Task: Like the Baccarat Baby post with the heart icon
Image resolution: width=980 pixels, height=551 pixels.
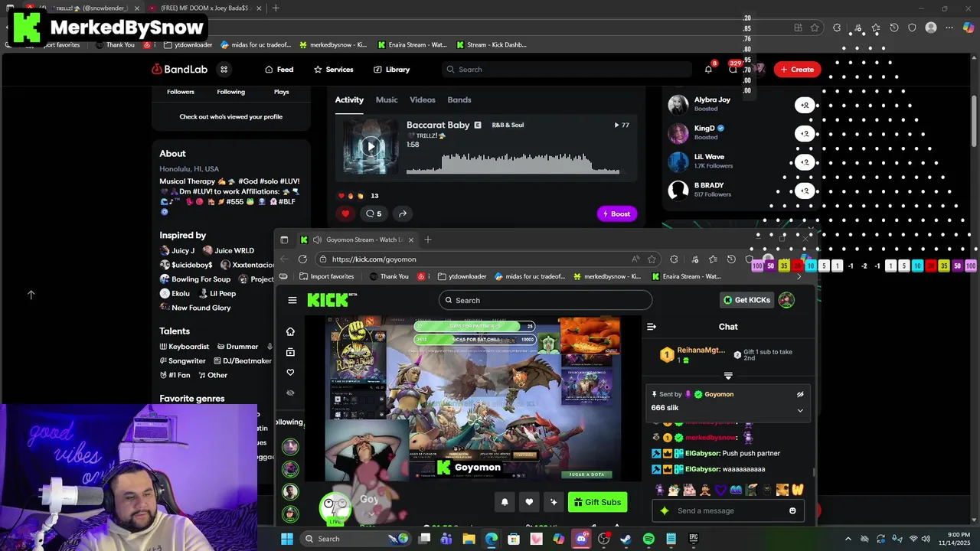Action: [345, 214]
